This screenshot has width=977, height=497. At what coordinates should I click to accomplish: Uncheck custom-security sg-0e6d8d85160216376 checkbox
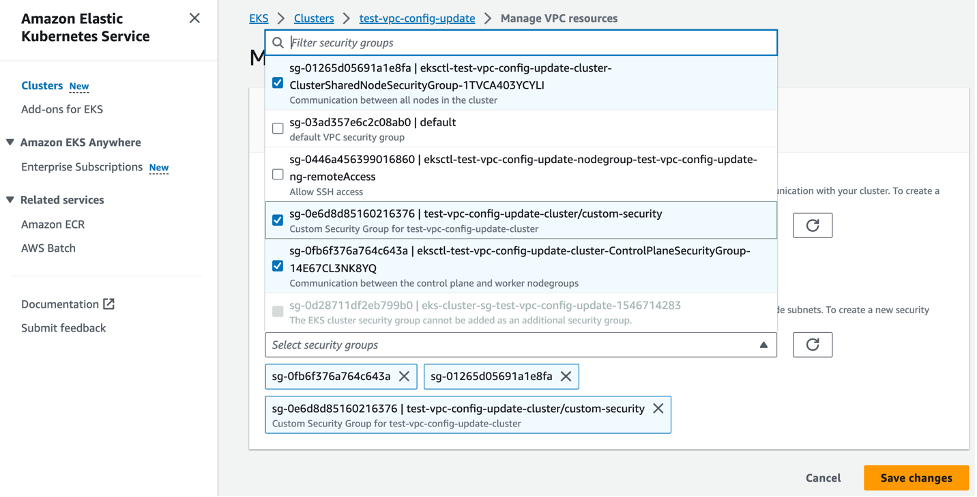(x=278, y=220)
